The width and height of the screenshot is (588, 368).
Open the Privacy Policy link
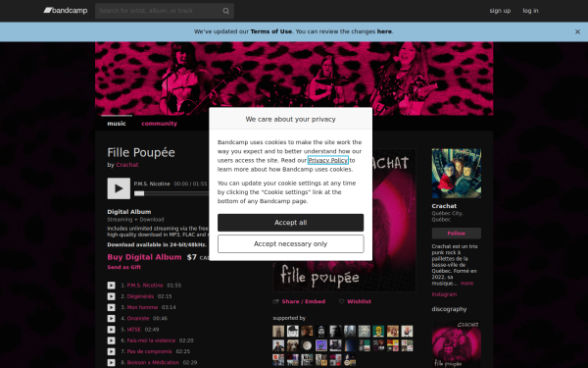(x=328, y=160)
